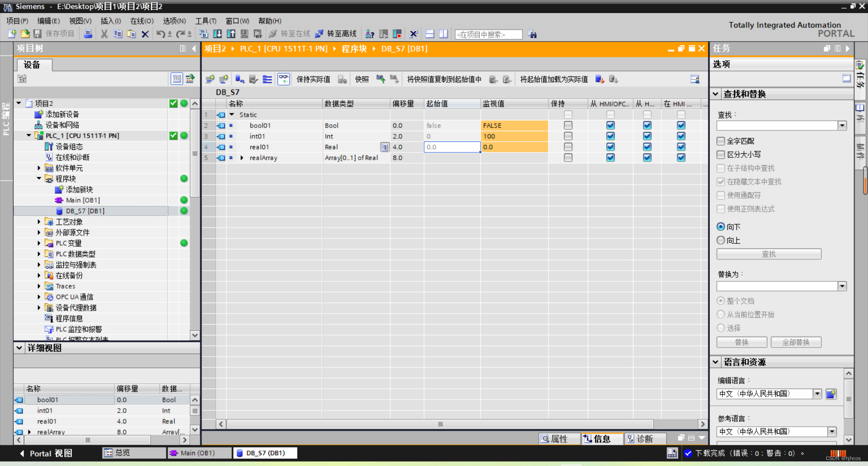868x466 pixels.
Task: Select the upward search direction radio
Action: coord(721,240)
